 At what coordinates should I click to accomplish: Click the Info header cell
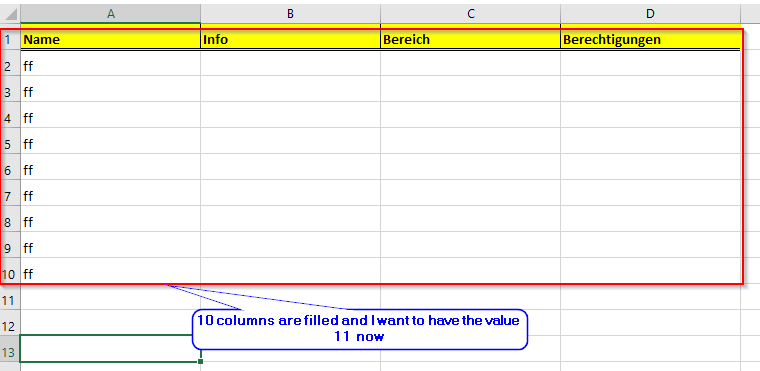[x=290, y=39]
